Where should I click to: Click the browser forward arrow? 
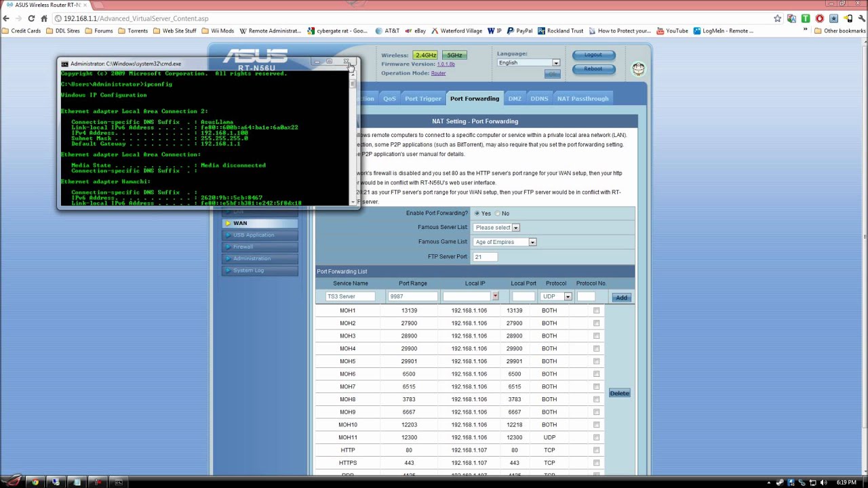point(20,18)
